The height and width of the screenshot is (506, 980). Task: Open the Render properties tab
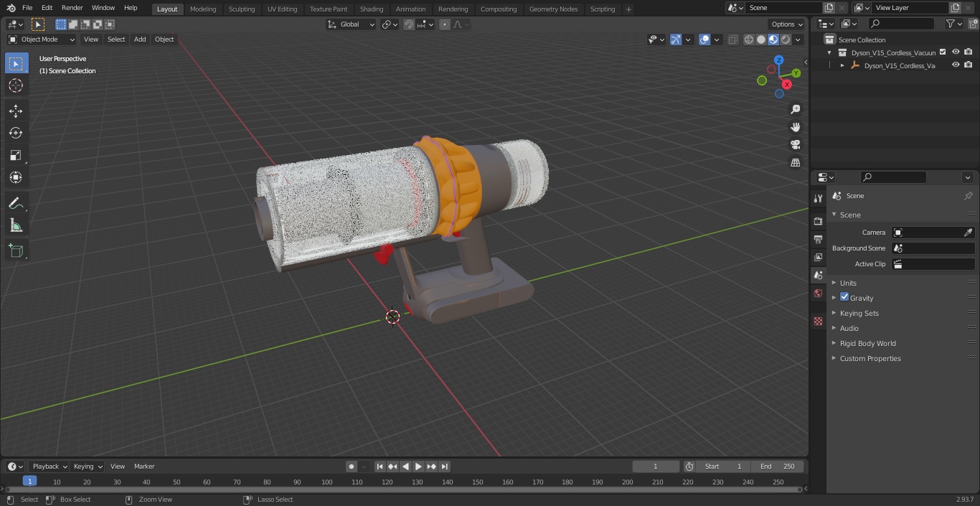tap(818, 221)
